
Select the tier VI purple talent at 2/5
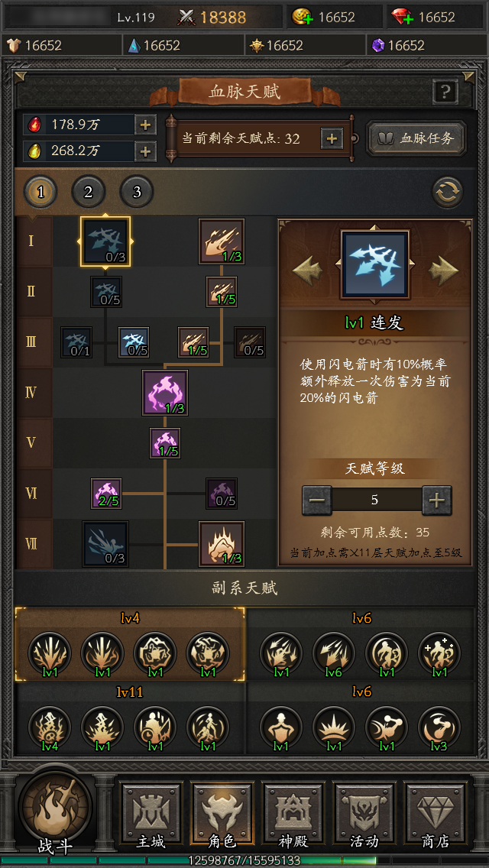(105, 494)
